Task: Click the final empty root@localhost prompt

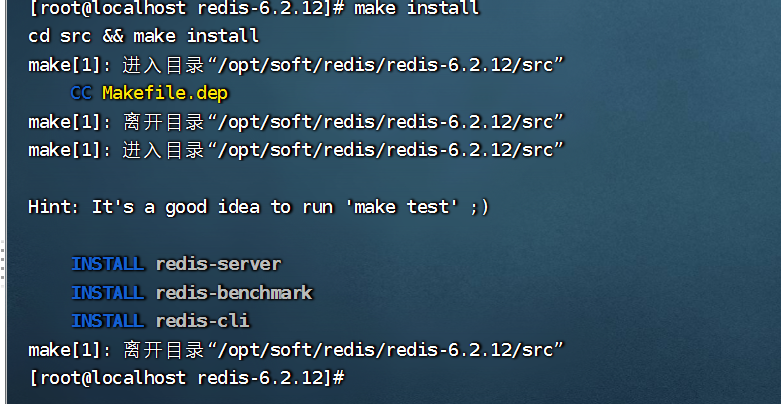Action: click(186, 378)
